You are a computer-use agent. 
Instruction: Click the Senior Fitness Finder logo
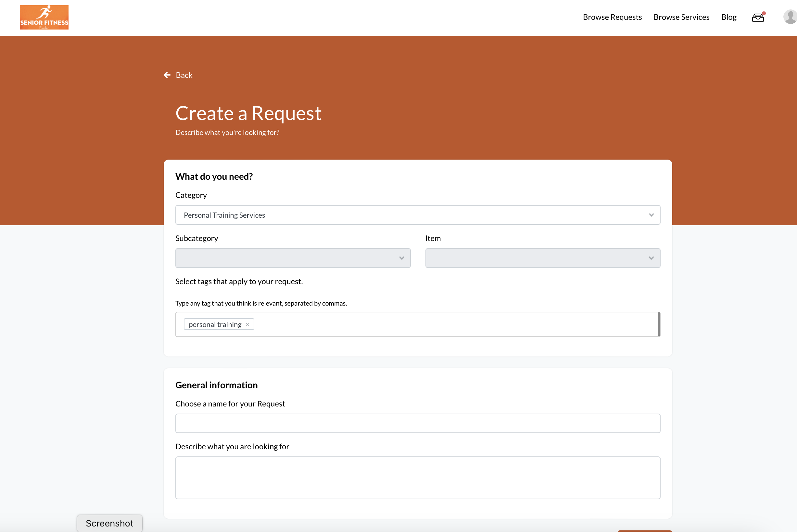44,17
